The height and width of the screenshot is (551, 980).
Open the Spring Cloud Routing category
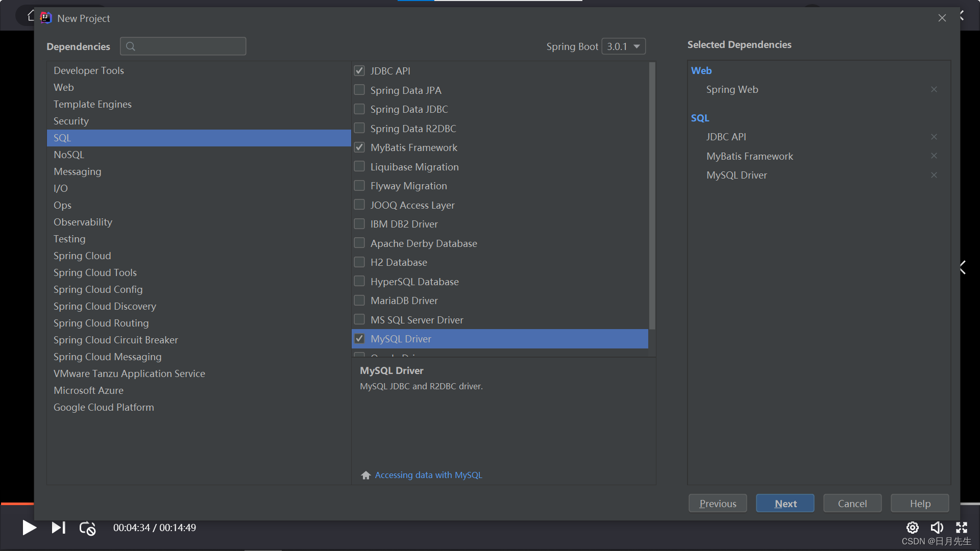click(x=101, y=323)
